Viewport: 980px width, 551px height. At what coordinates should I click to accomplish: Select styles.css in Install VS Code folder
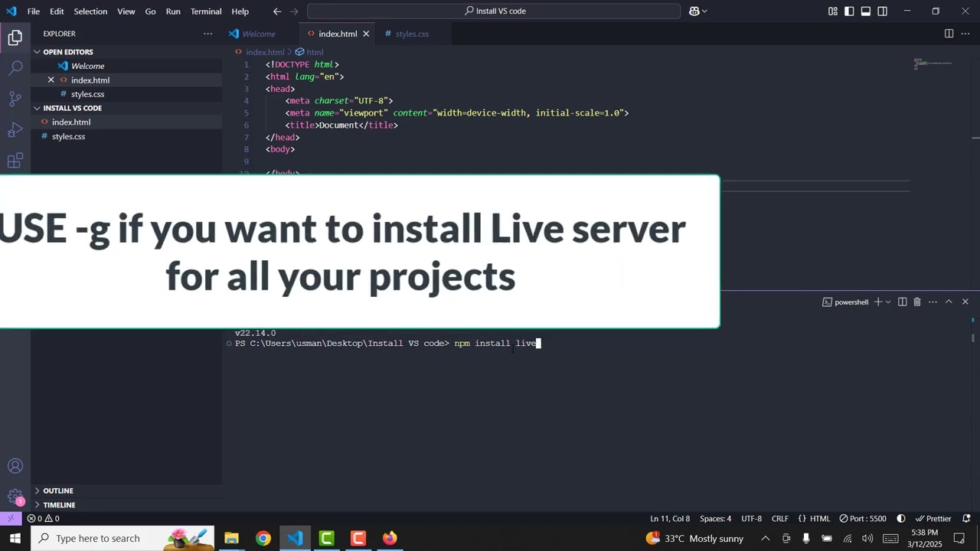(x=126, y=136)
